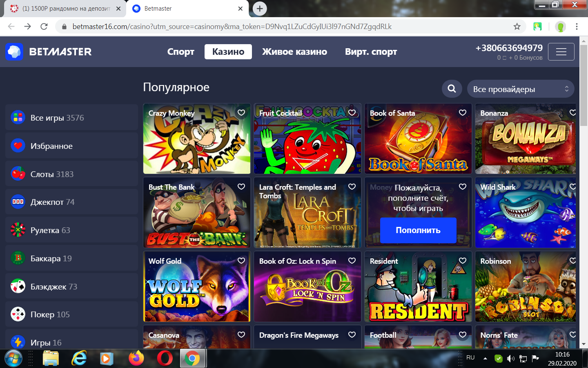Show hidden system tray icons
588x368 pixels.
485,359
